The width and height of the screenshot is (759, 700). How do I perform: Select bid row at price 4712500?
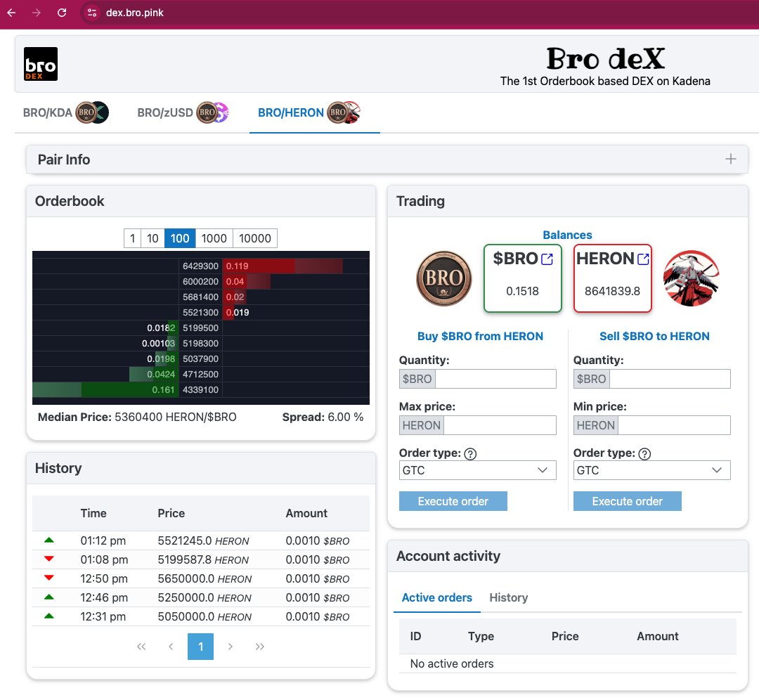[201, 374]
